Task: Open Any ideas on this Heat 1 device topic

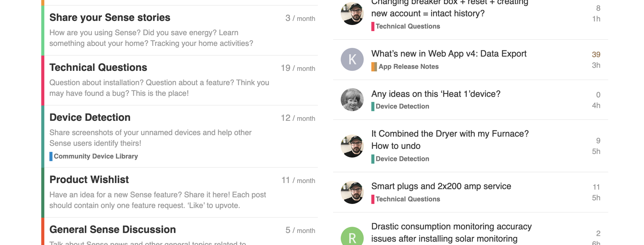Action: point(436,94)
